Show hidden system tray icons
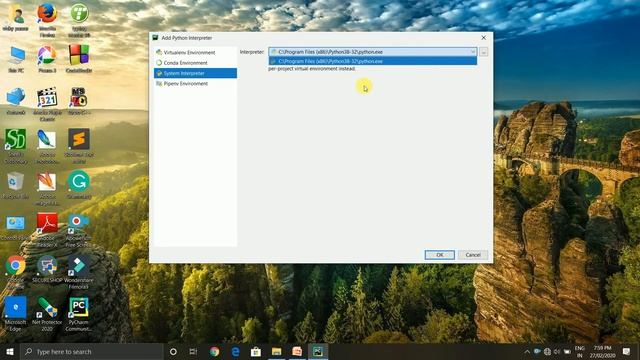640x360 pixels. point(527,351)
